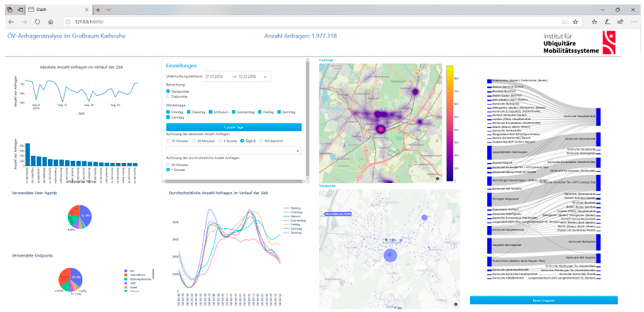Select Wöchentlich resolution radio button
This screenshot has height=312, width=644.
coord(261,141)
